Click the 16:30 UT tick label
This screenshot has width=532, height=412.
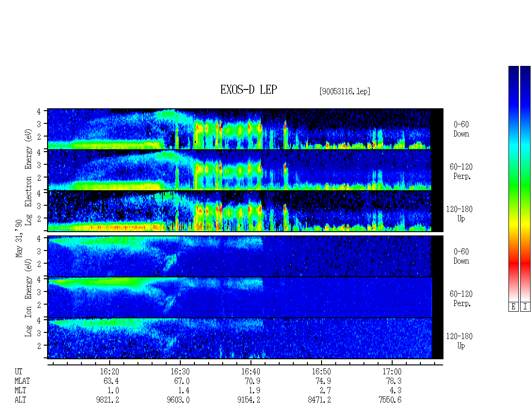coord(180,372)
